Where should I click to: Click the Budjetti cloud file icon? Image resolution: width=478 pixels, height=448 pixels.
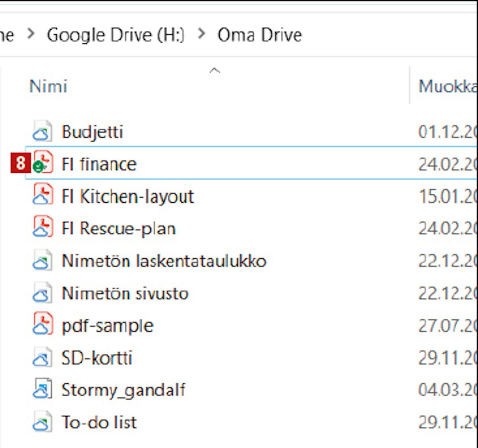pyautogui.click(x=42, y=131)
